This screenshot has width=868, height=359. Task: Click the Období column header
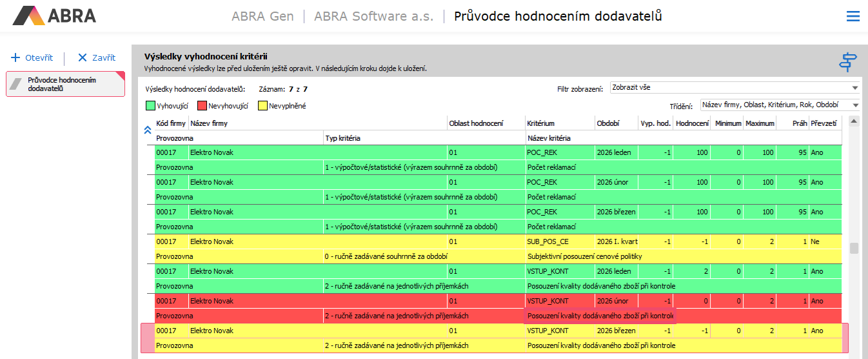(x=608, y=123)
